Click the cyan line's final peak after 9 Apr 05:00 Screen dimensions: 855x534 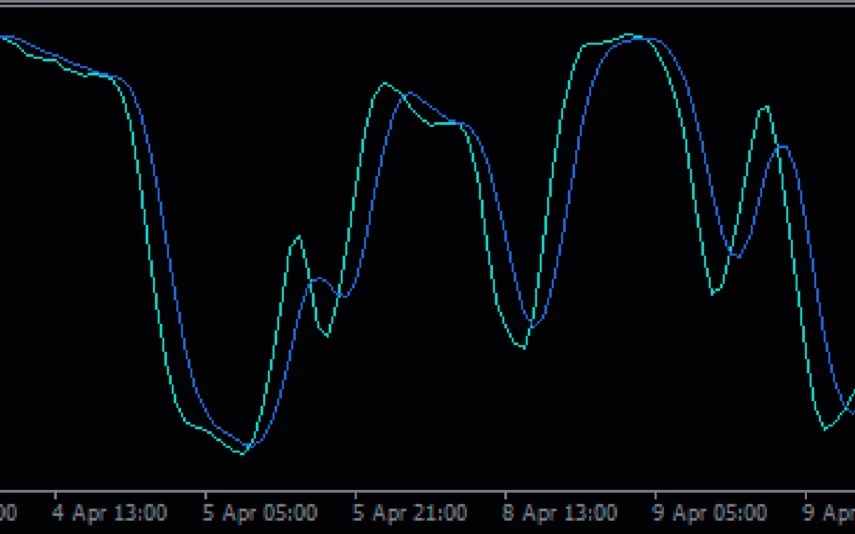(x=765, y=107)
